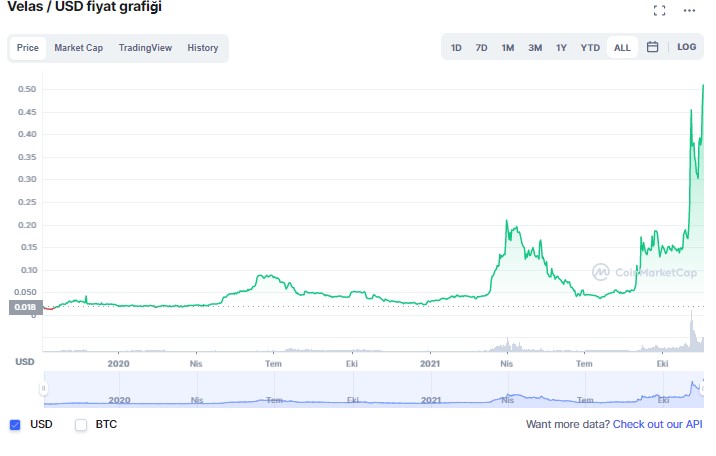
Task: Select the 1M time range
Action: click(x=507, y=48)
